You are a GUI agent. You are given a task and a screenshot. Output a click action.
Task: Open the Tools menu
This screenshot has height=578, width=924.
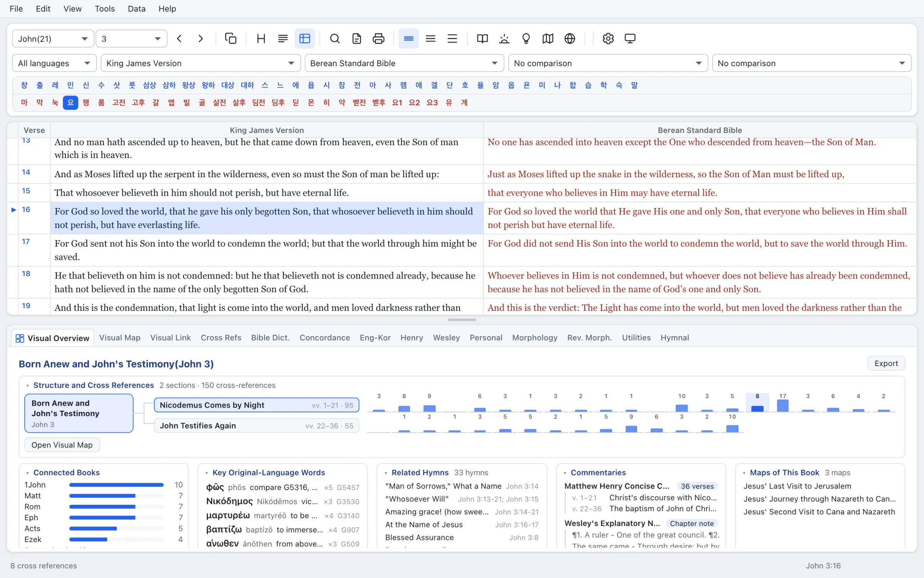105,8
